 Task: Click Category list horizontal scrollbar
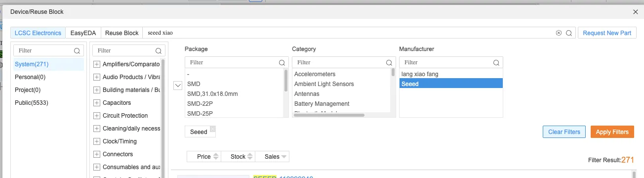pyautogui.click(x=329, y=115)
